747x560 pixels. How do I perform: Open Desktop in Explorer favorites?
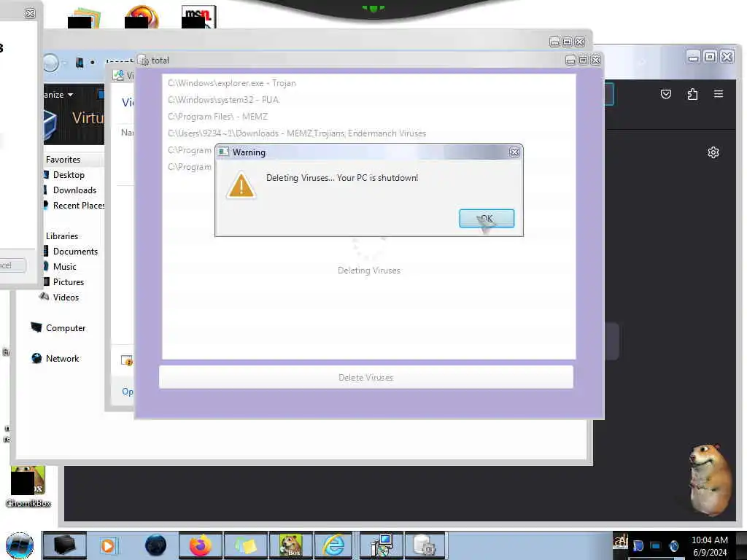(x=69, y=175)
